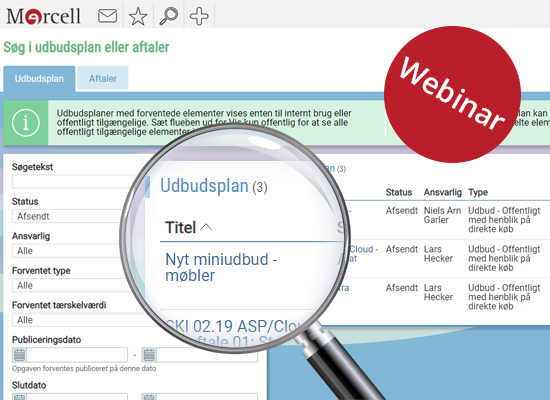Switch to the Aftaler tab
Image resolution: width=550 pixels, height=400 pixels.
click(x=103, y=78)
